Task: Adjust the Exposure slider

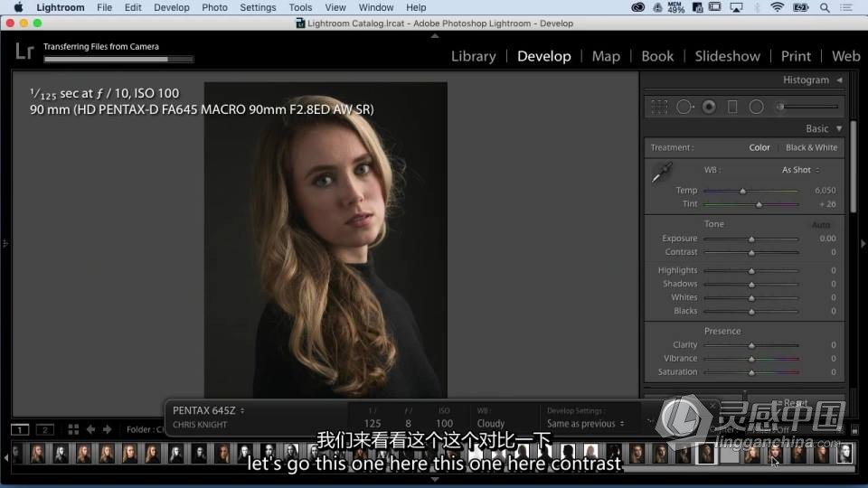Action: 751,239
